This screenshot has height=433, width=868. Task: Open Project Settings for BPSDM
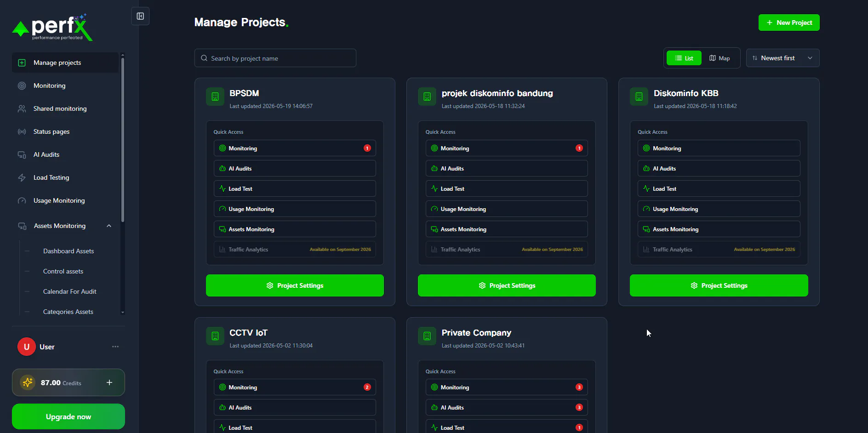[295, 285]
